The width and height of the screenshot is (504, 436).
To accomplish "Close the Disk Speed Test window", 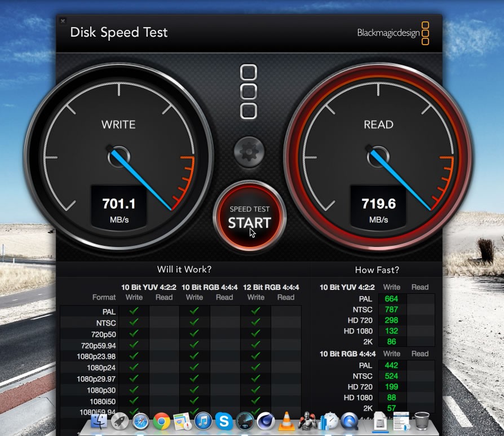I will pyautogui.click(x=63, y=21).
